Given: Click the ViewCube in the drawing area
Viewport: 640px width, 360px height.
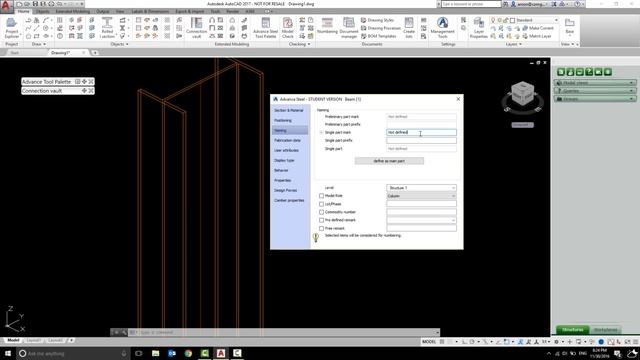Looking at the screenshot, I should pyautogui.click(x=522, y=93).
